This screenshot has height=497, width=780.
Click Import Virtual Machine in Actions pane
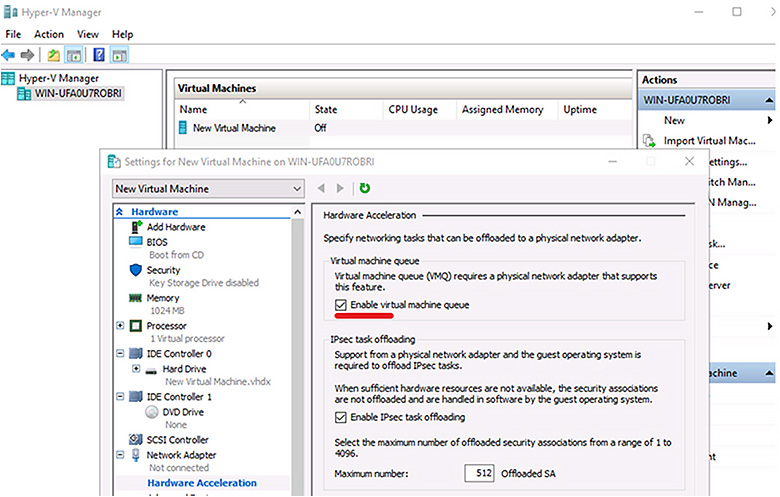pos(709,141)
